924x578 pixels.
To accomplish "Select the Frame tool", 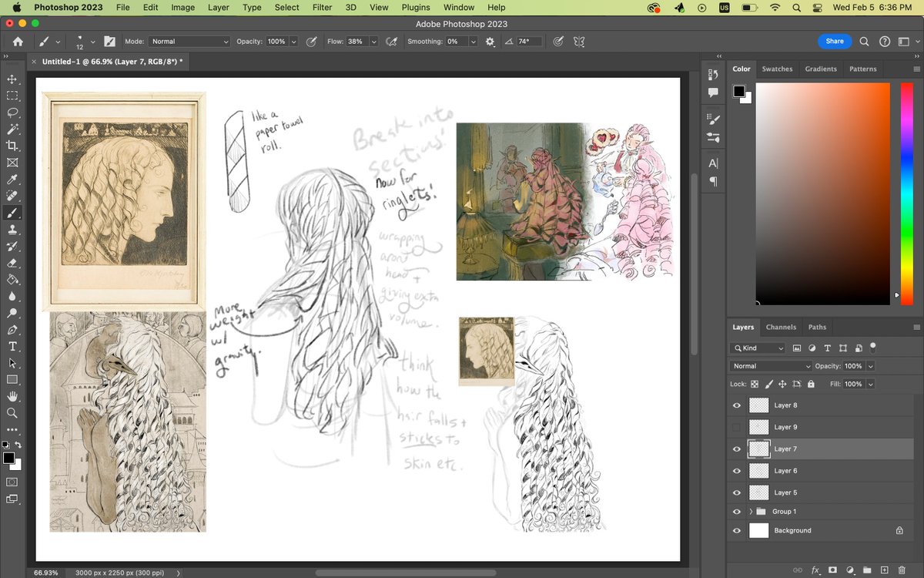I will [12, 163].
